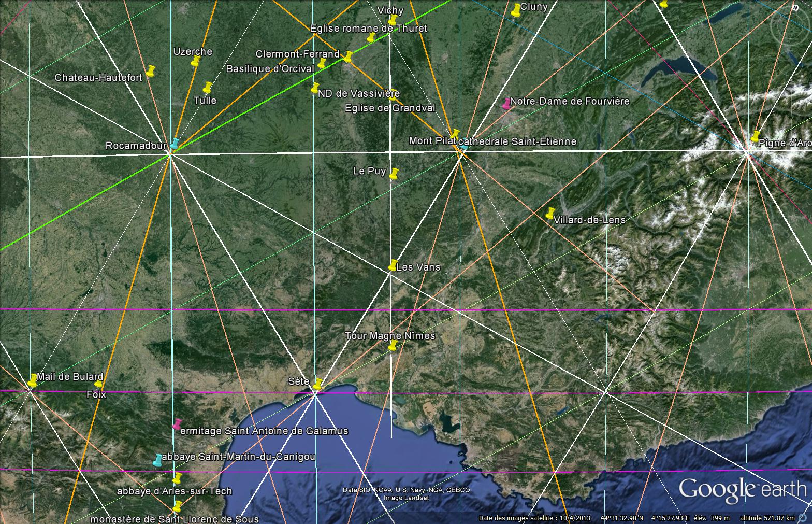Viewport: 812px width, 524px height.
Task: Select the Tulle placemark pin
Action: (208, 87)
